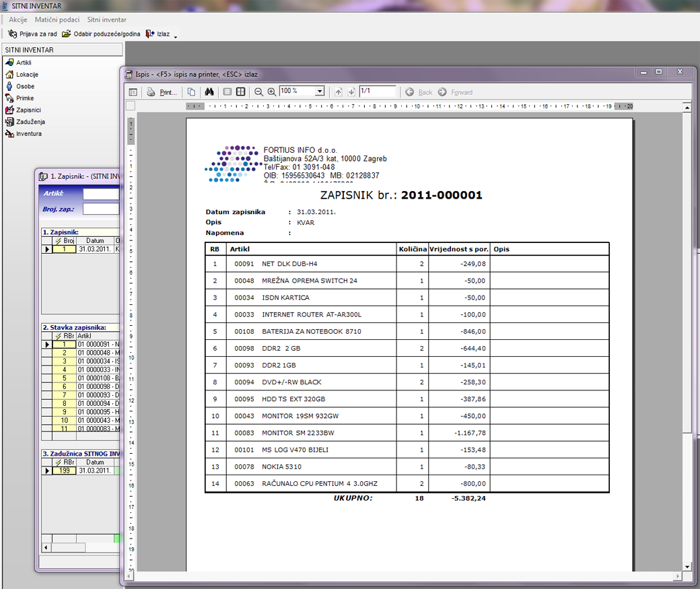Click the print preview window icon
Screen dimensions: 700x589
click(x=129, y=74)
